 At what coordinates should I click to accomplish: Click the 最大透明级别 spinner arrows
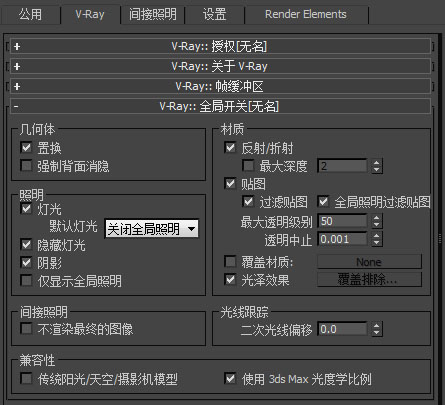coord(376,221)
